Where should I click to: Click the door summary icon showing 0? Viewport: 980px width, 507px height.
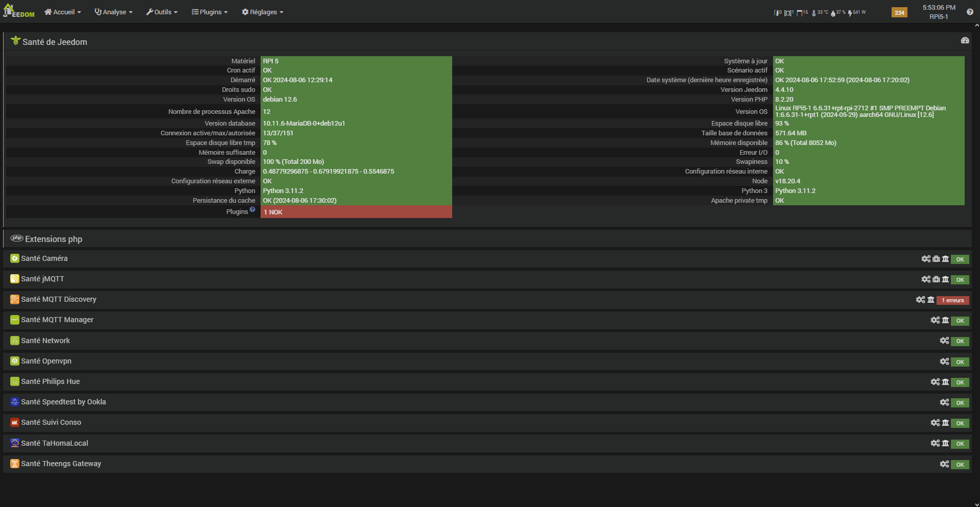pyautogui.click(x=778, y=12)
